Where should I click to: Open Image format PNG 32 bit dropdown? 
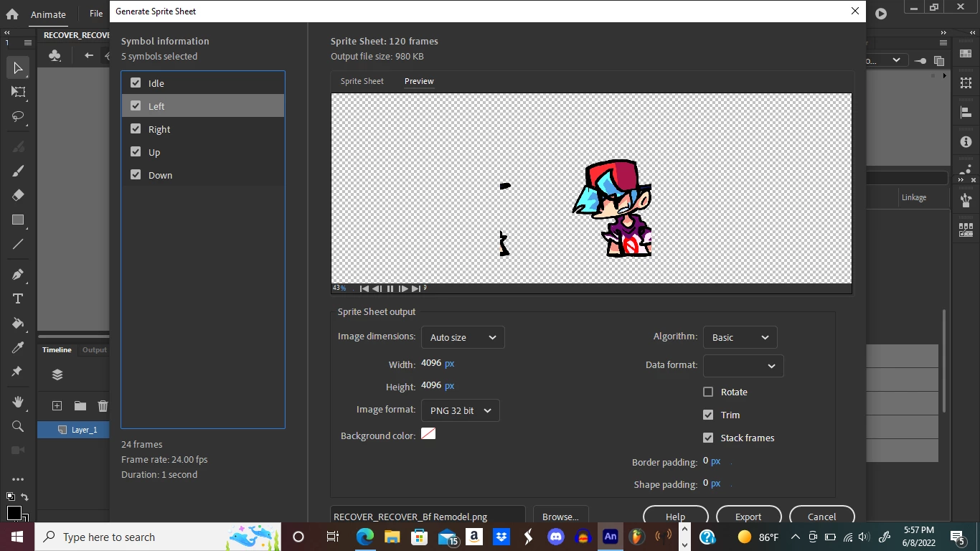click(461, 410)
